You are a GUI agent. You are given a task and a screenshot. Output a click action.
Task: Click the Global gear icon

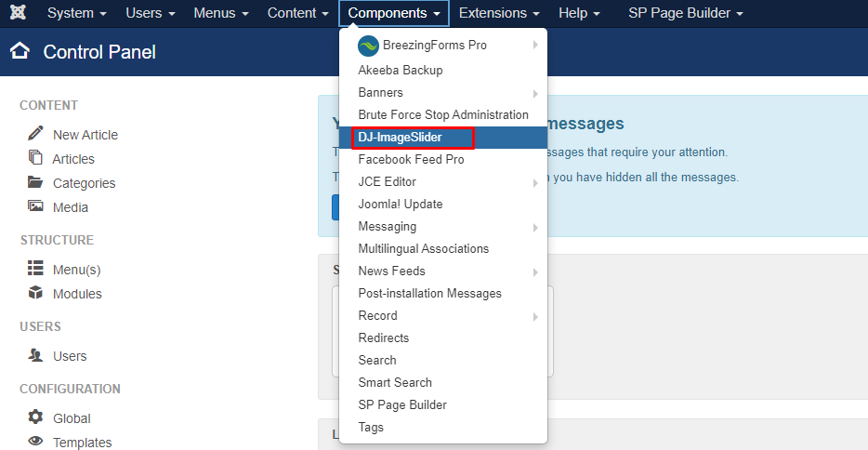[35, 417]
